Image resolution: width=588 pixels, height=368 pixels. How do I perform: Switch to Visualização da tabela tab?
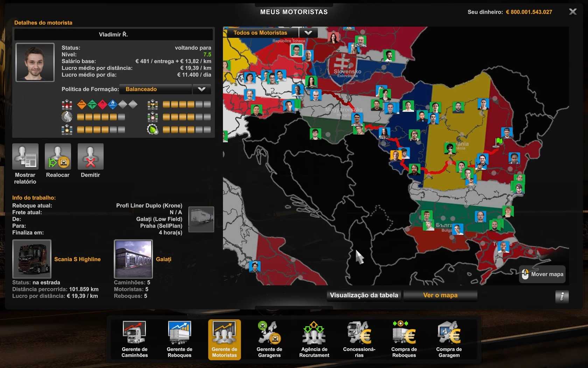pos(364,295)
